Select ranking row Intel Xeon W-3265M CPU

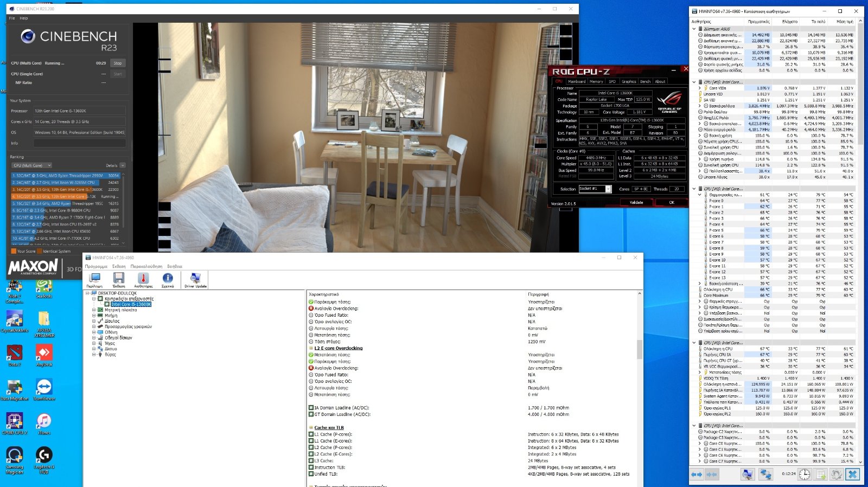(x=66, y=183)
